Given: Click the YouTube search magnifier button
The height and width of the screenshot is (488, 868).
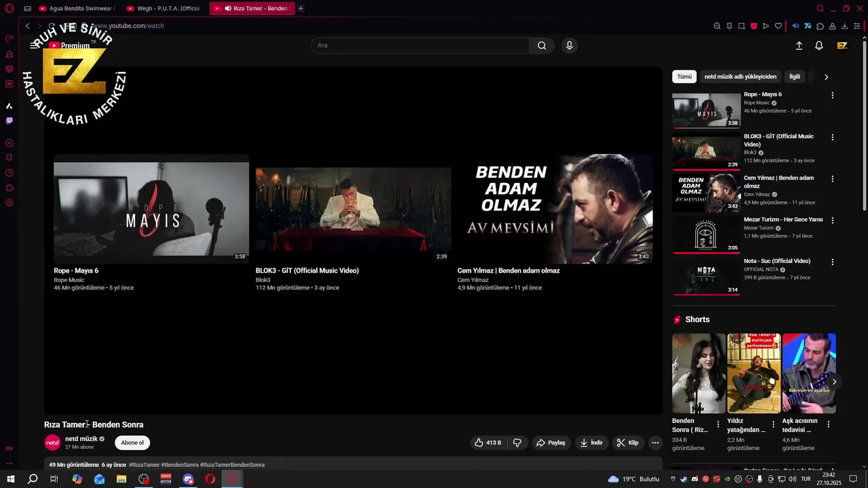Looking at the screenshot, I should 542,45.
